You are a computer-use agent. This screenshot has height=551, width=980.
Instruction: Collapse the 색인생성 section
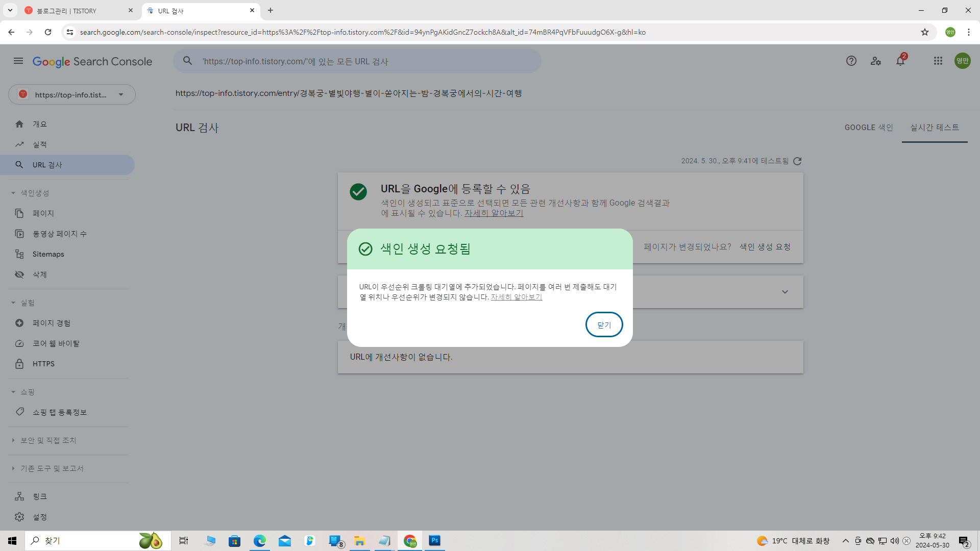point(13,193)
